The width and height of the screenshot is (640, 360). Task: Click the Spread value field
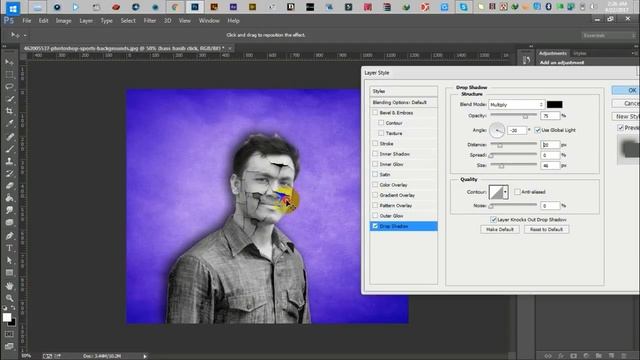[550, 155]
